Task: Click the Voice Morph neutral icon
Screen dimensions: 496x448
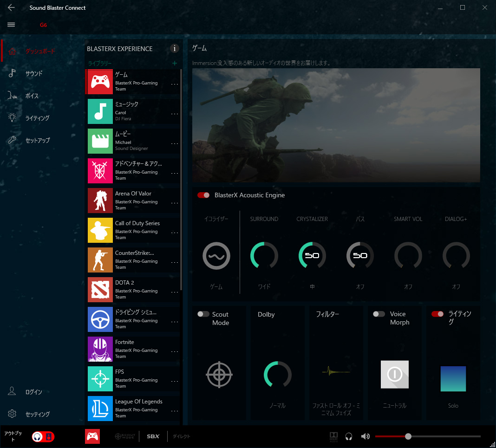Action: [x=394, y=374]
